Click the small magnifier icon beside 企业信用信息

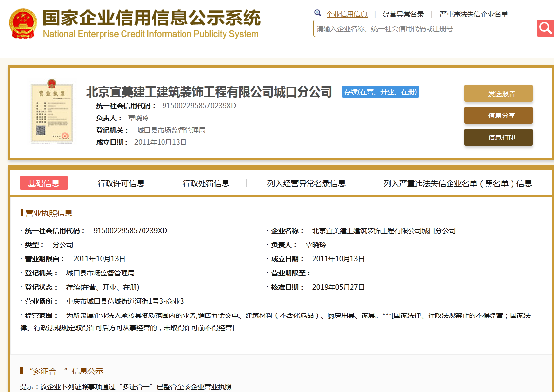click(x=318, y=13)
